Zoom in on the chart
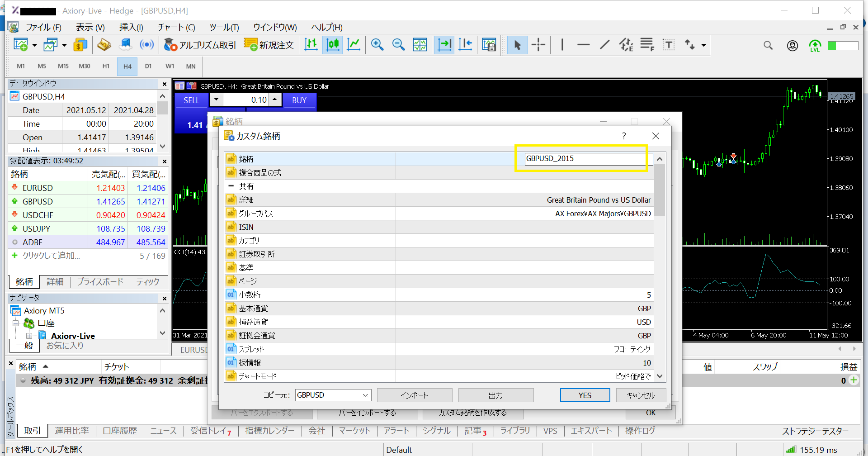The height and width of the screenshot is (456, 868). click(x=377, y=45)
